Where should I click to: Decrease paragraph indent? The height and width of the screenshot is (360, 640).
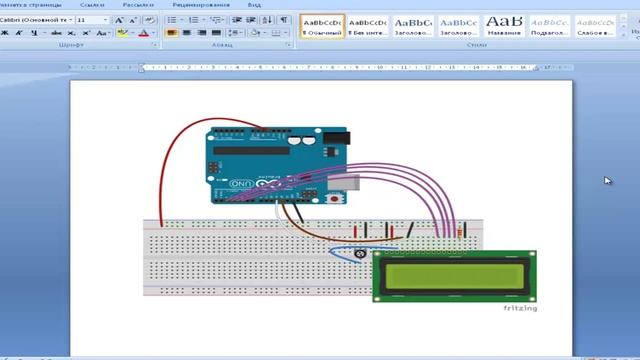(236, 20)
